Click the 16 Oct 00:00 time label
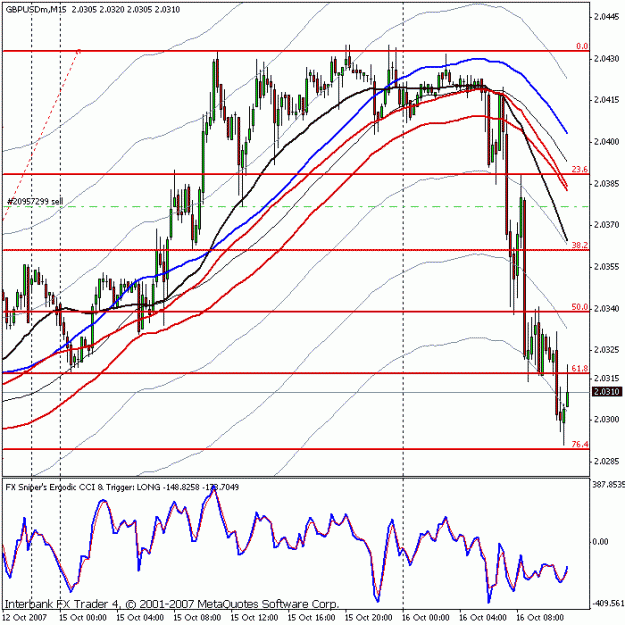The height and width of the screenshot is (625, 625). (426, 618)
